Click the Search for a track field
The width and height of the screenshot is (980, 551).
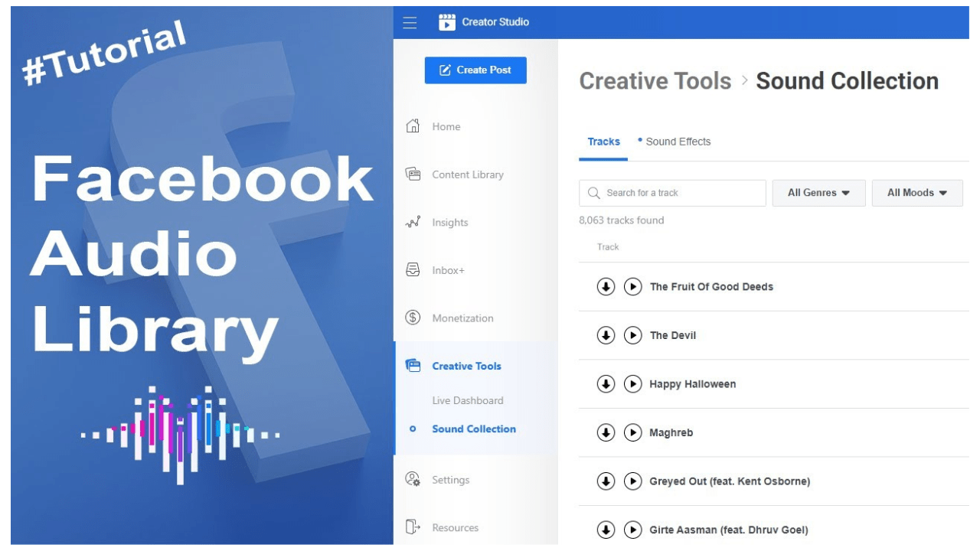(x=672, y=193)
